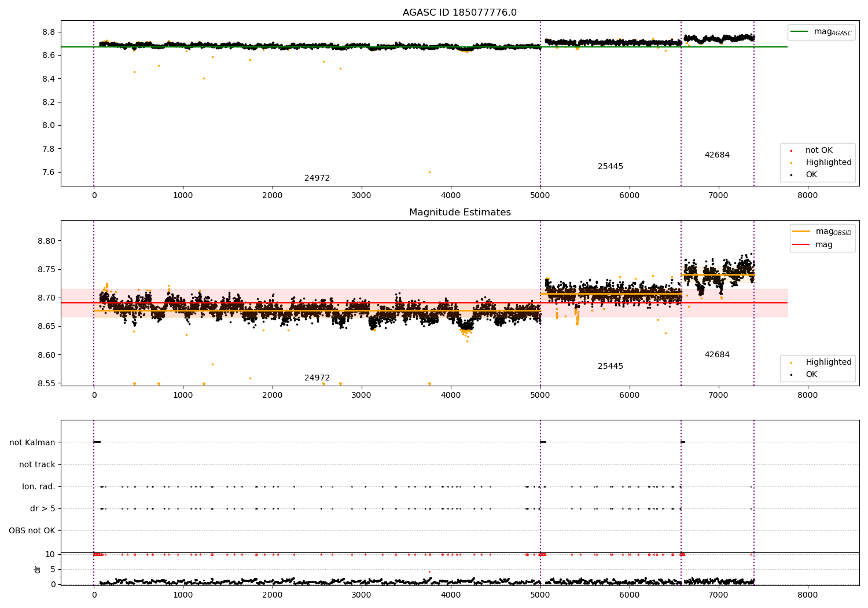Click the 8.70 y-tick in Magnitude Estimates
This screenshot has width=868, height=608.
[46, 298]
